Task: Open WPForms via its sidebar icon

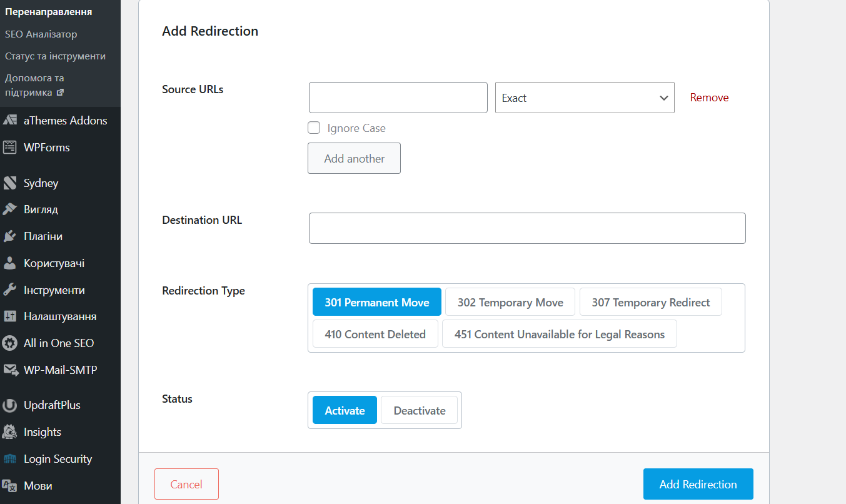Action: click(x=10, y=148)
